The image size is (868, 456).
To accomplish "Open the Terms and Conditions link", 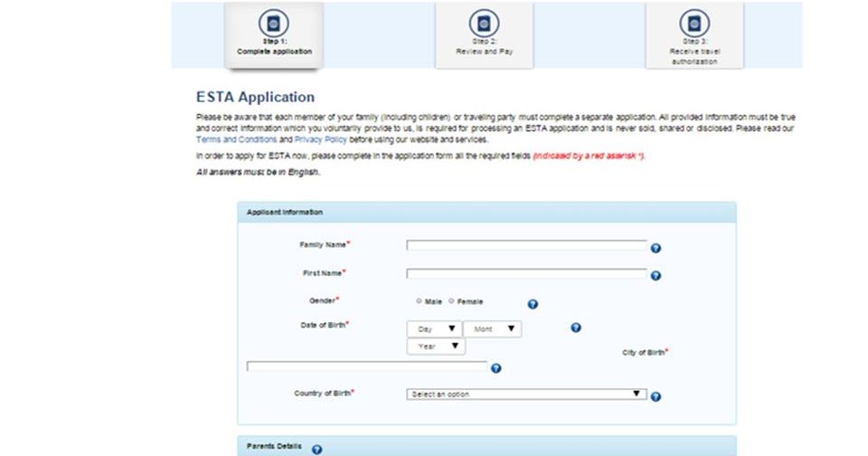I will (x=236, y=139).
